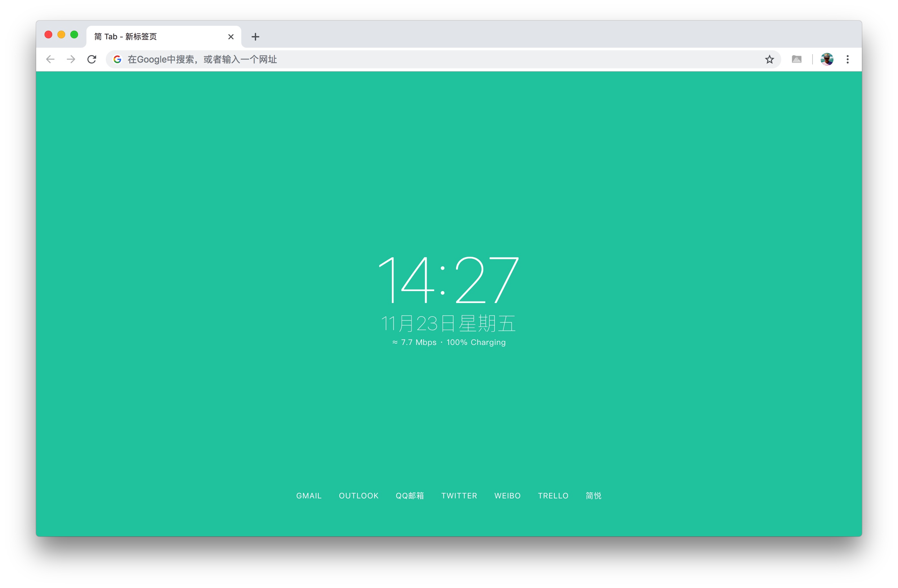Viewport: 898px width, 588px height.
Task: Open the TRELLO shortcut link
Action: click(x=553, y=495)
